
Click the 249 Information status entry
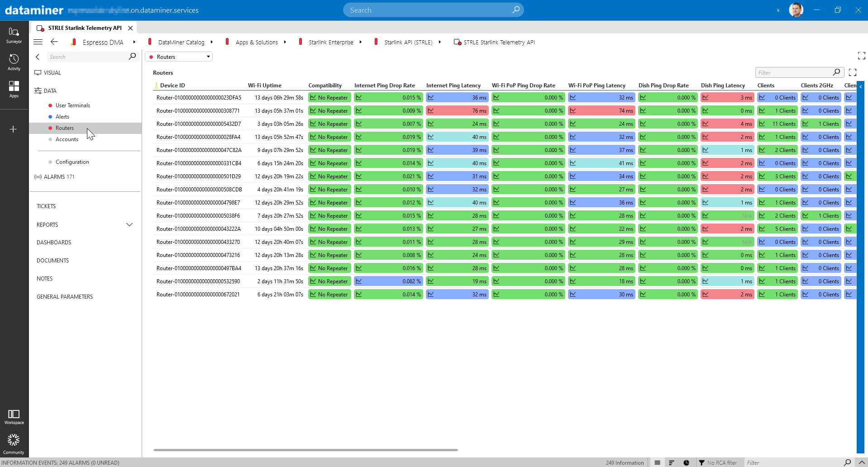[x=625, y=462]
